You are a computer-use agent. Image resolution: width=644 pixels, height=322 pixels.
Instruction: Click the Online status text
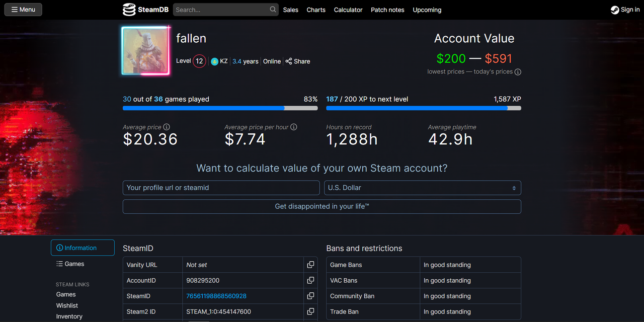(x=272, y=61)
